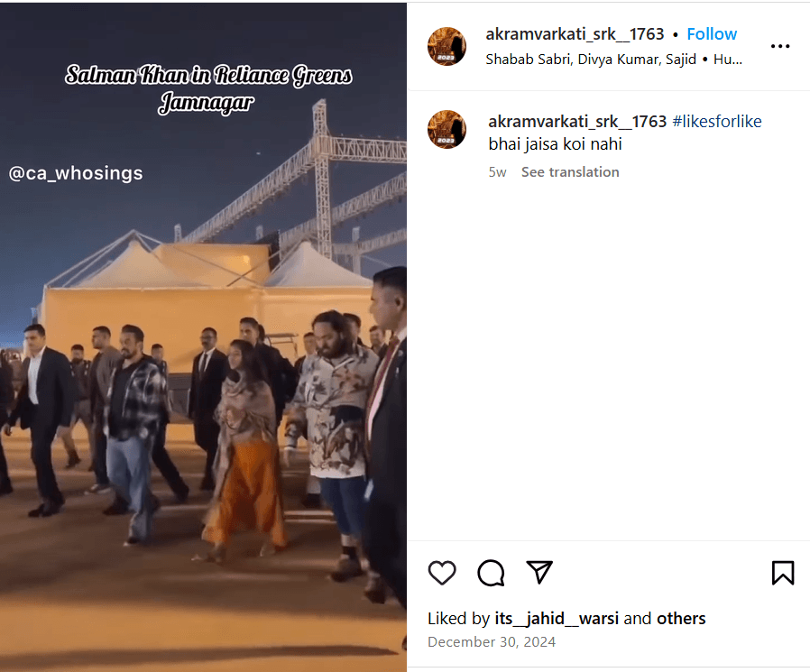Viewport: 810px width, 672px height.
Task: Open akramvarkati_srk__1763 username in header
Action: coord(575,34)
